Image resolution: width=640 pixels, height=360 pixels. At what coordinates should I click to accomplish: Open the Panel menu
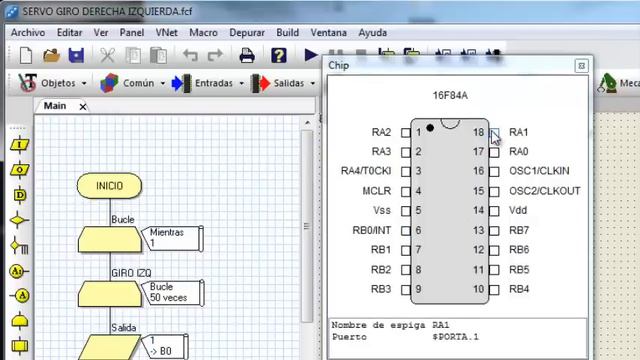click(131, 33)
